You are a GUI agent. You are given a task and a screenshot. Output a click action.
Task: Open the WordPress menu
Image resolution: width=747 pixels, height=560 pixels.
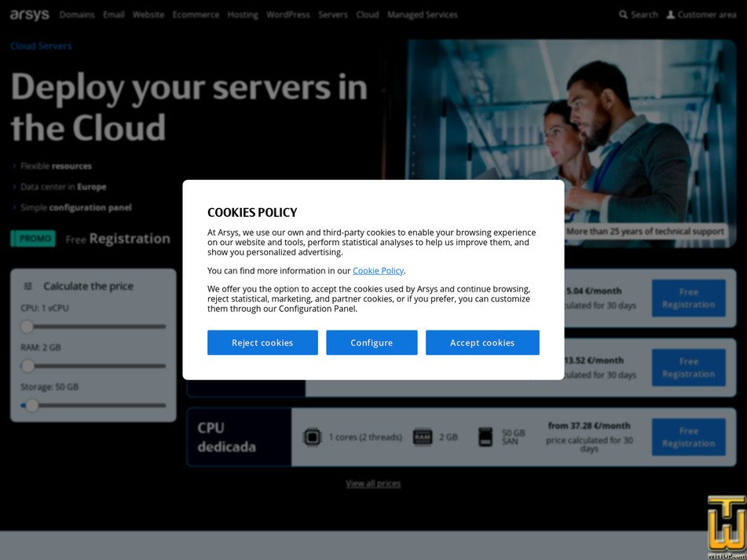pos(287,15)
